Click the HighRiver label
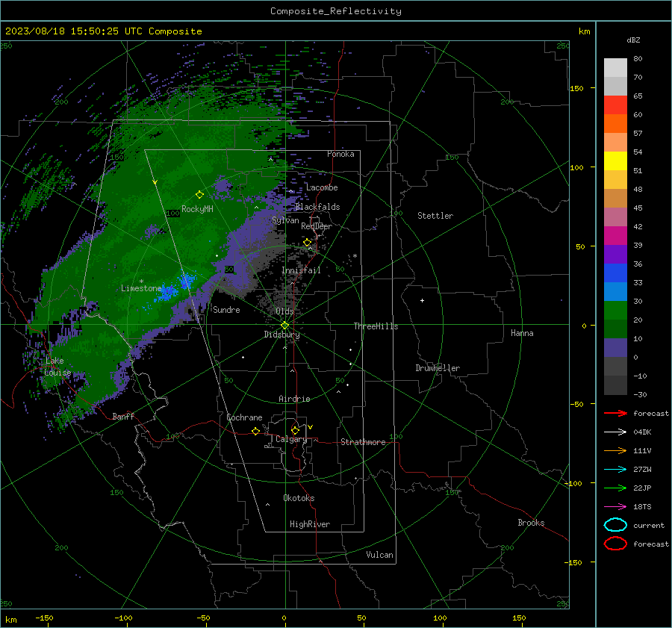 [310, 524]
